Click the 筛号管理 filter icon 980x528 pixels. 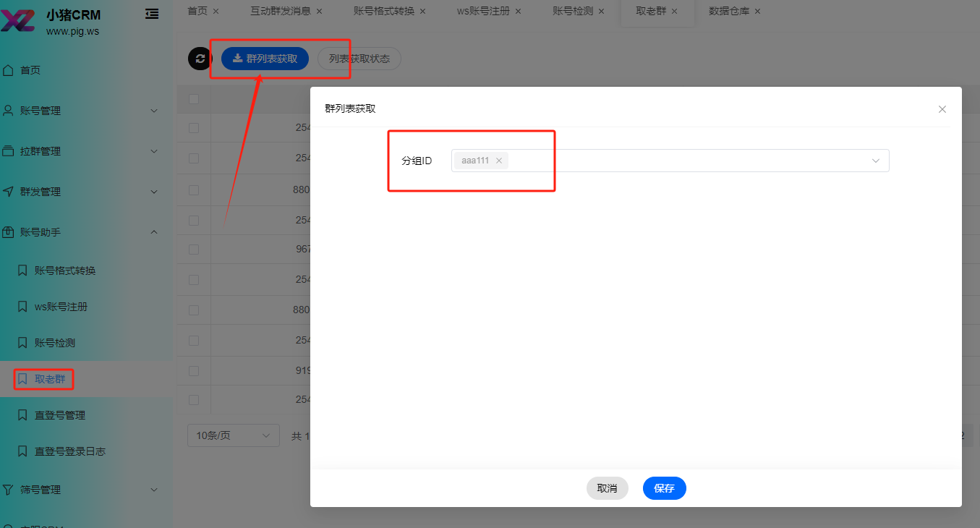[x=9, y=490]
